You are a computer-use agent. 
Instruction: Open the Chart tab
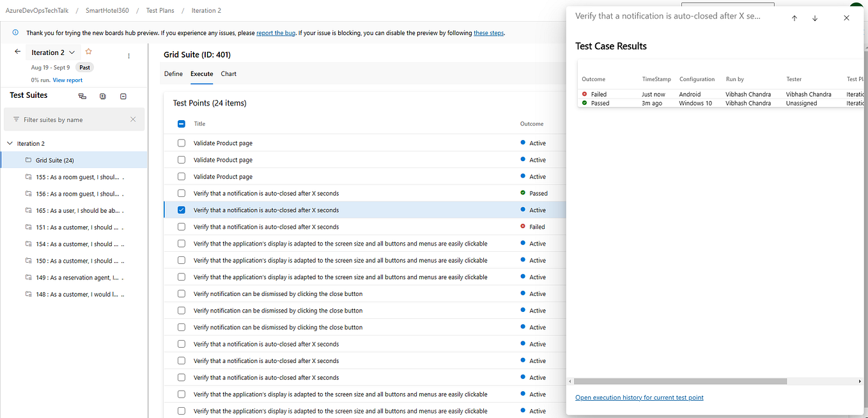click(228, 74)
